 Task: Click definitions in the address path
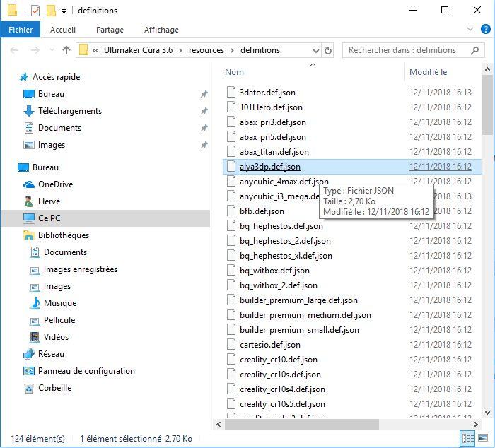(260, 50)
